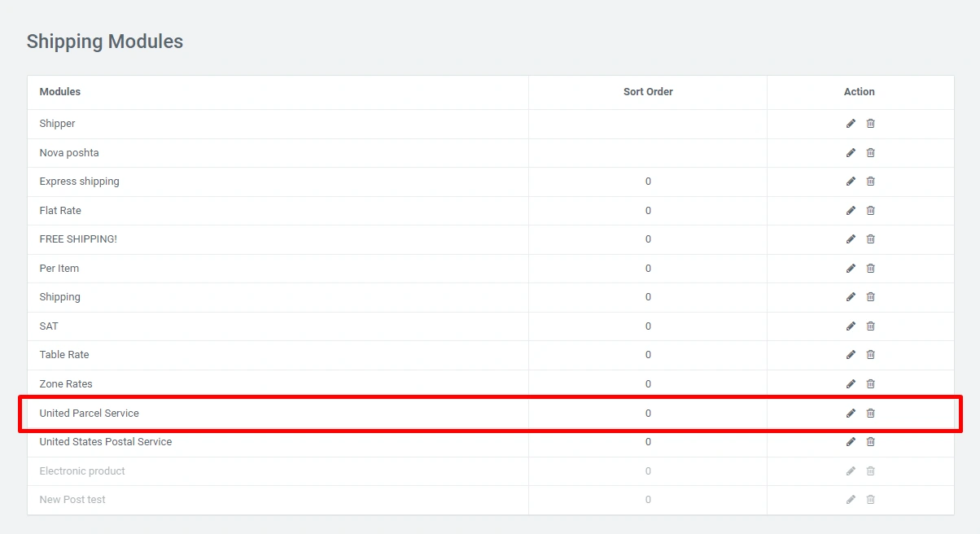Remove the Per Item module
The height and width of the screenshot is (534, 980).
tap(870, 269)
